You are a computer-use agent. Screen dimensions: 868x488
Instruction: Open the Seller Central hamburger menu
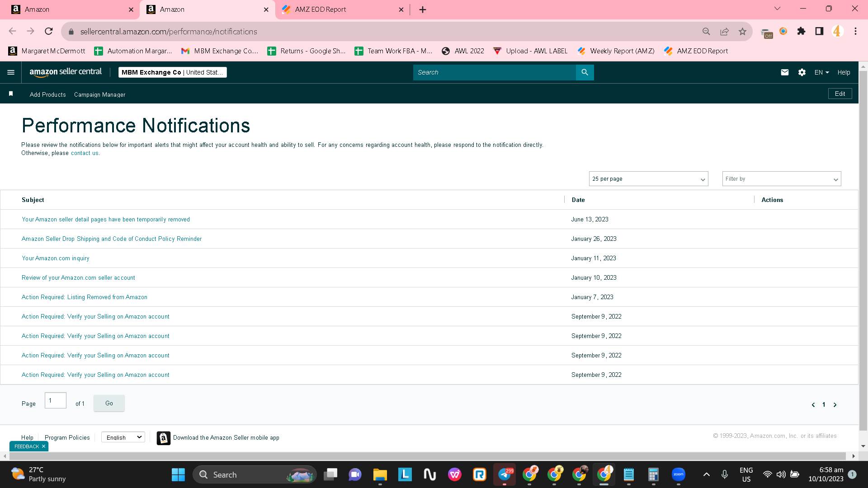pyautogui.click(x=11, y=72)
